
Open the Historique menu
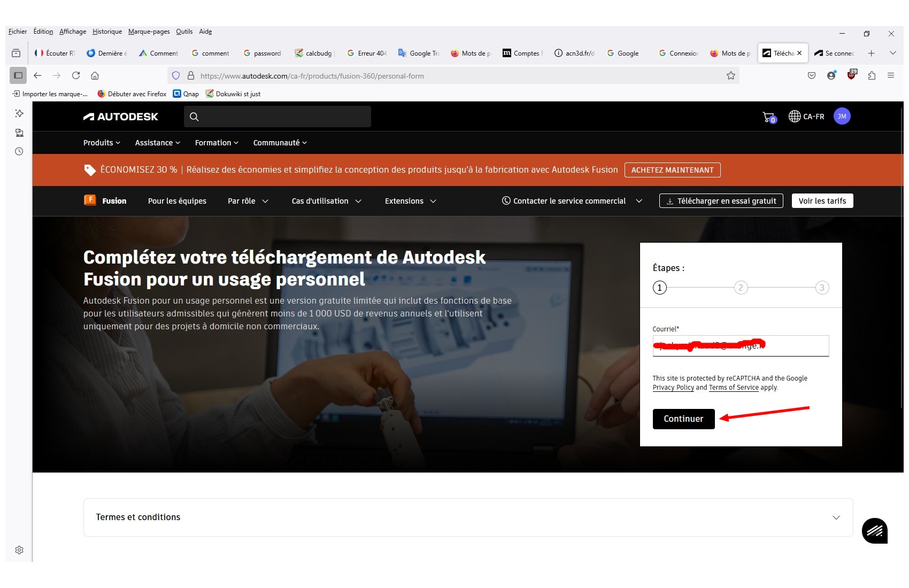107,32
